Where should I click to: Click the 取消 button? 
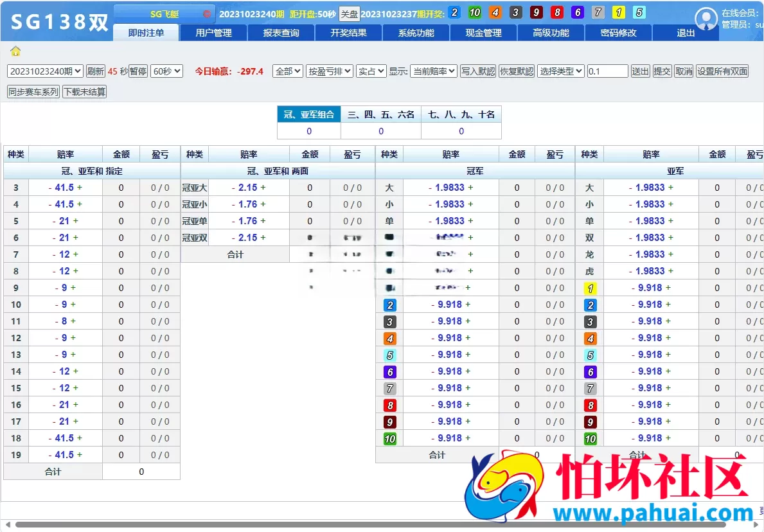[x=684, y=71]
